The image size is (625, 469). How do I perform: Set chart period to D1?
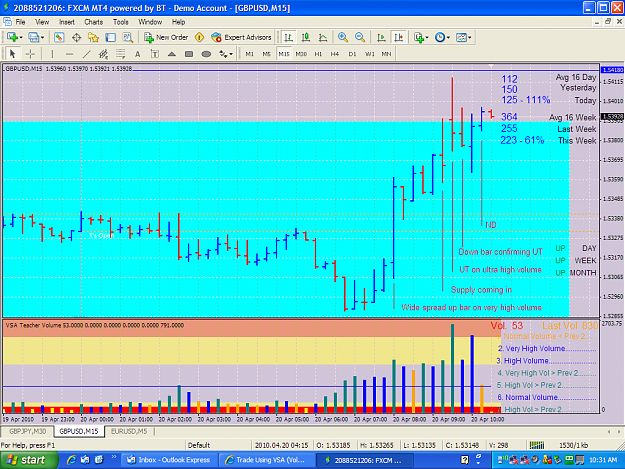[x=352, y=54]
